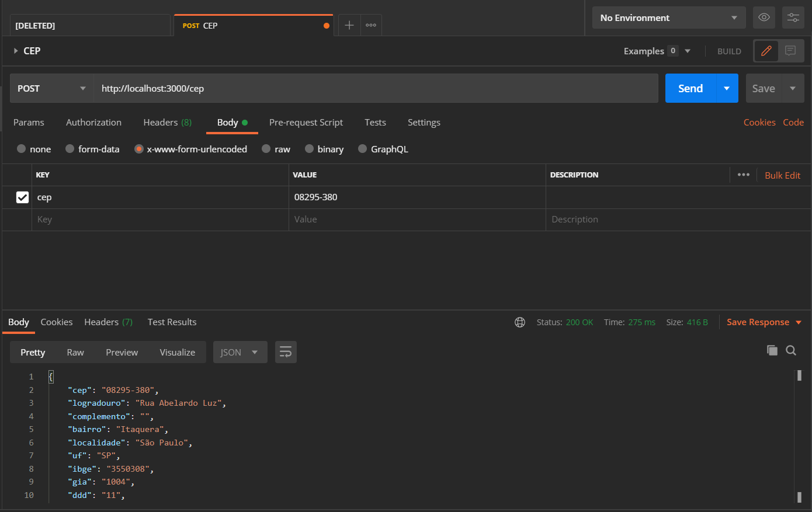This screenshot has height=512, width=812.
Task: Click the plus icon to open new tab
Action: pos(349,25)
